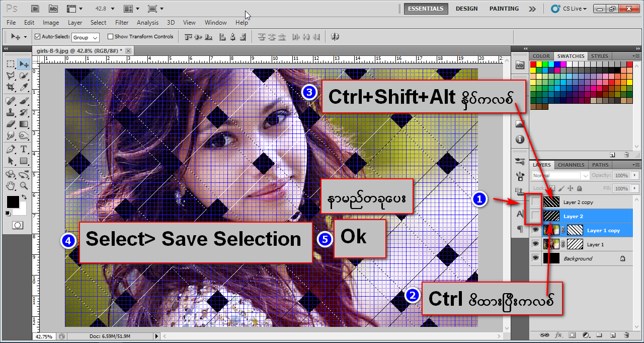Select the 3D Camera Rotate tool

point(24,174)
